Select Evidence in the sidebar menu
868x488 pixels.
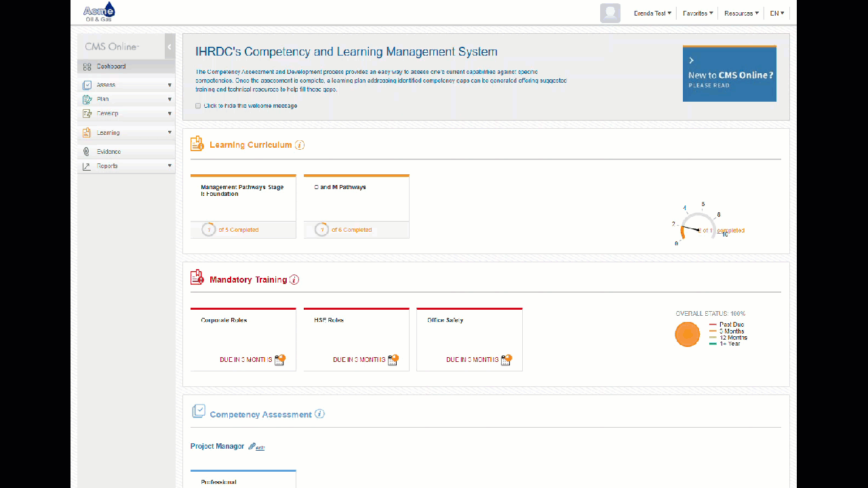126,152
